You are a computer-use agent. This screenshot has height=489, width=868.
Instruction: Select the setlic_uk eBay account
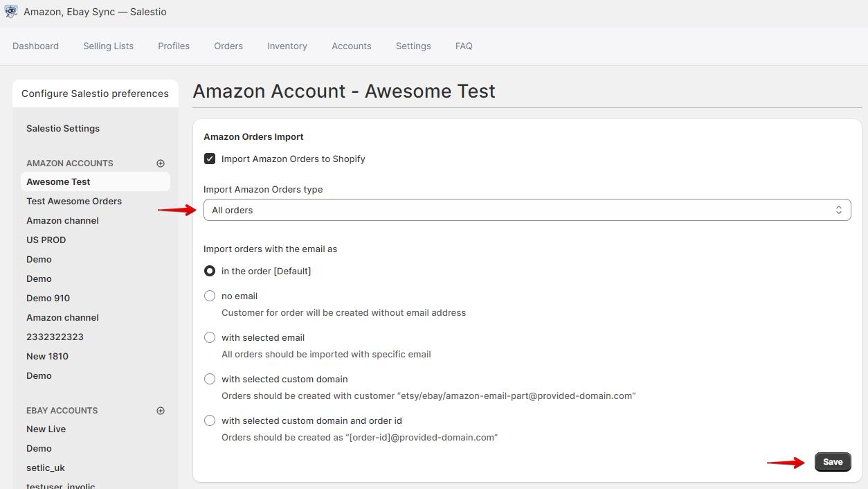click(46, 468)
